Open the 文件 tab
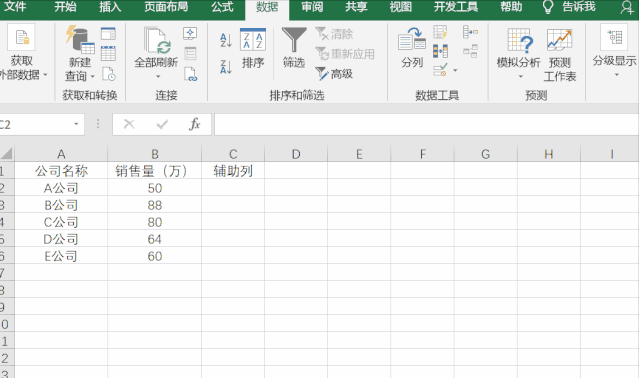The height and width of the screenshot is (378, 639). click(x=15, y=7)
